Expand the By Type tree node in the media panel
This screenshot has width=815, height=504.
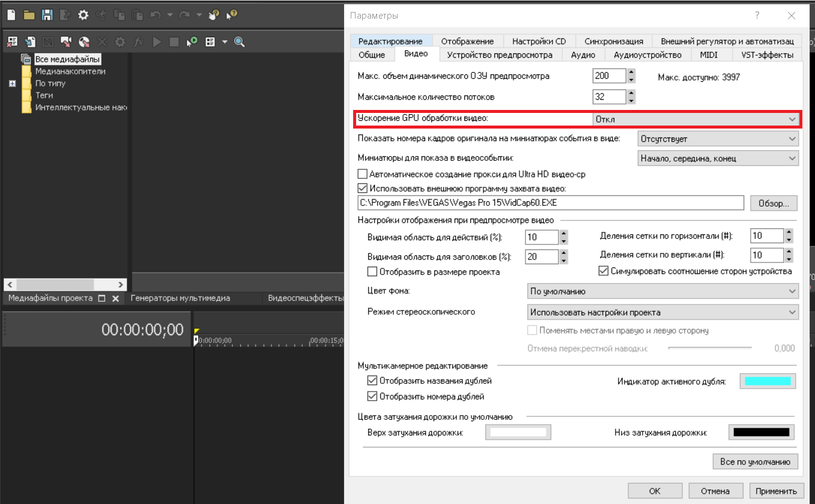(12, 83)
